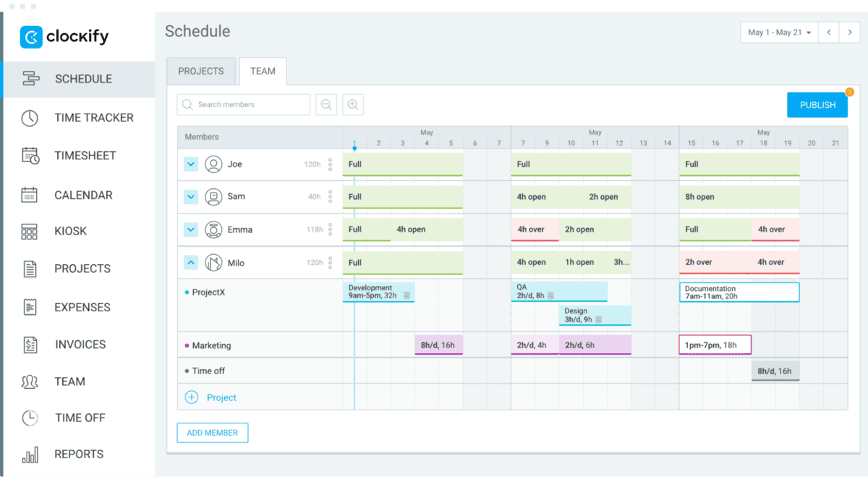Open the Team people icon in sidebar
Image resolution: width=868 pixels, height=477 pixels.
30,381
